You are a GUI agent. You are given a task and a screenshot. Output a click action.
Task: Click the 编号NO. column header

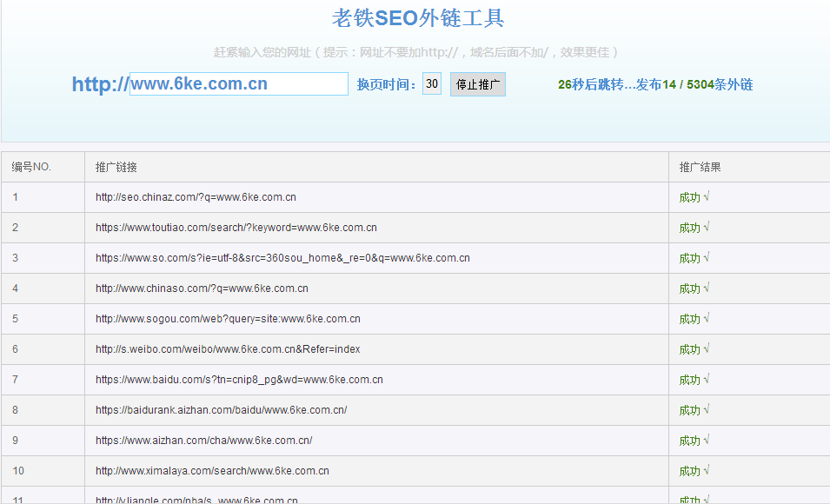pos(31,167)
